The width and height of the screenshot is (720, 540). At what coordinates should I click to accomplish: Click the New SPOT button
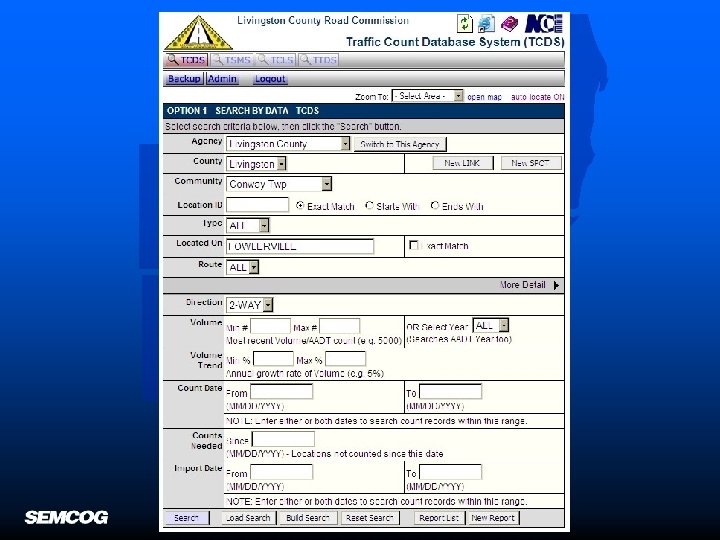(531, 163)
